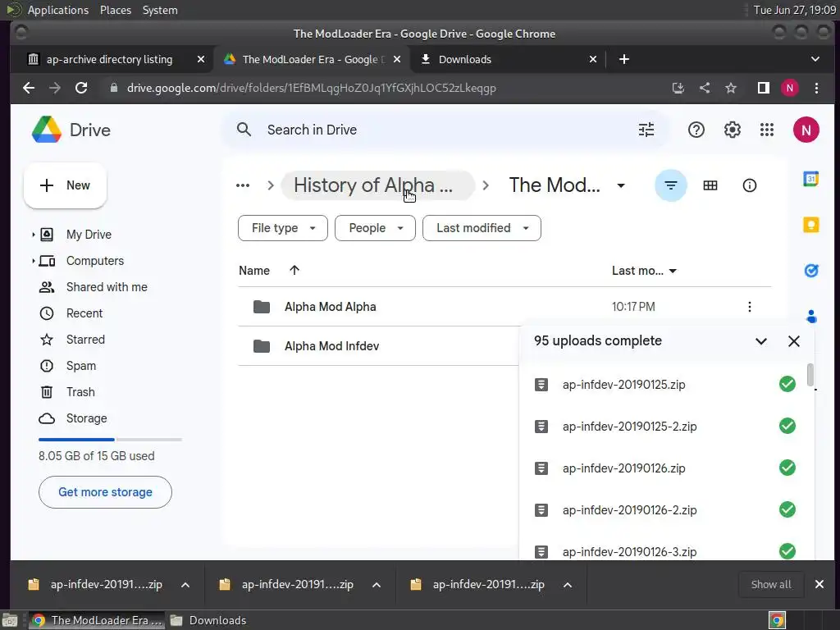This screenshot has width=840, height=630.
Task: Open options for first downloaded zip
Action: coord(185,585)
